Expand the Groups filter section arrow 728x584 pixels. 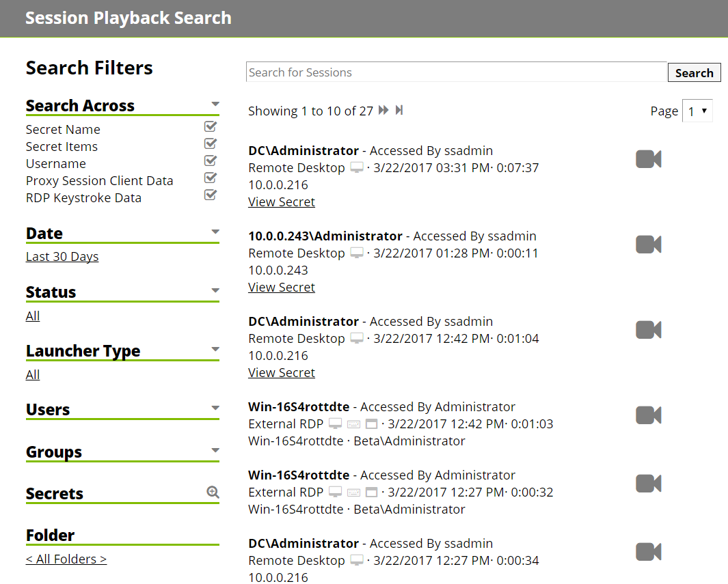[215, 451]
